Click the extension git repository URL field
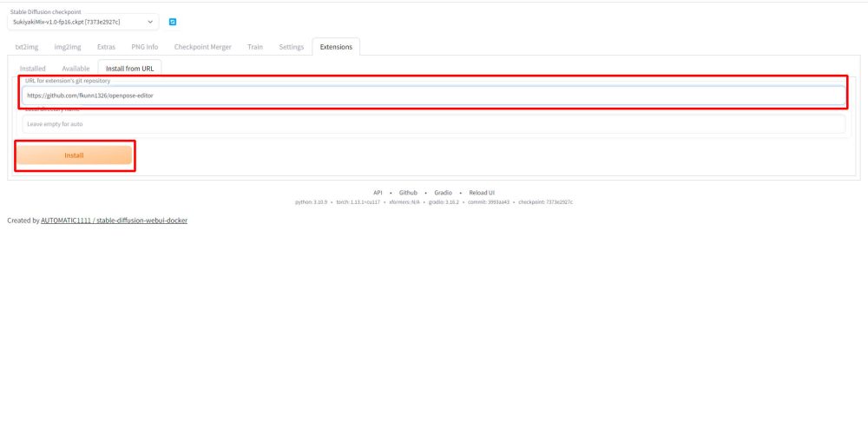The width and height of the screenshot is (868, 422). (x=434, y=96)
